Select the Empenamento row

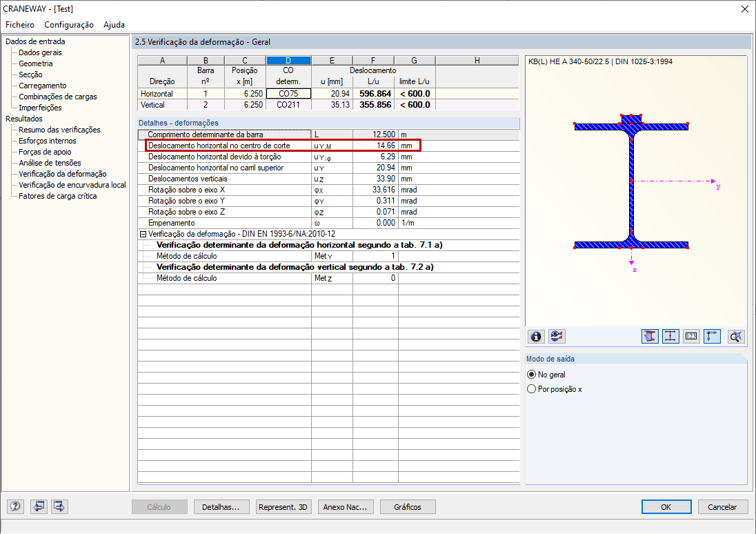(x=328, y=224)
